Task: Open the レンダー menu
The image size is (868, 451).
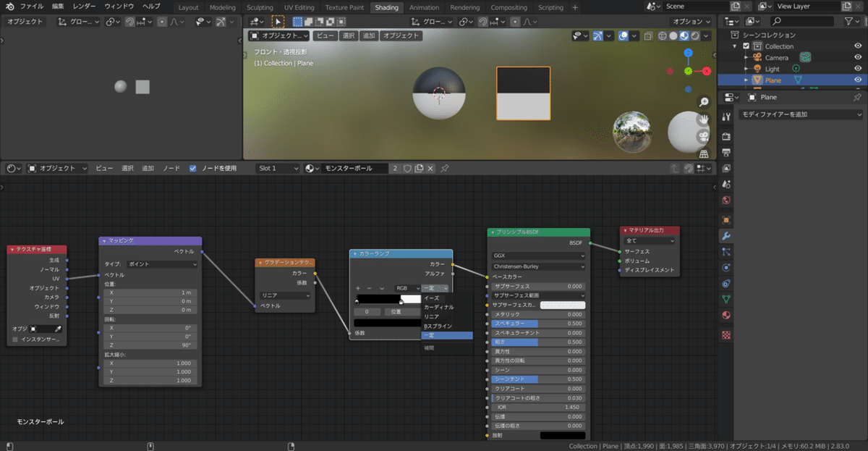Action: pyautogui.click(x=84, y=7)
